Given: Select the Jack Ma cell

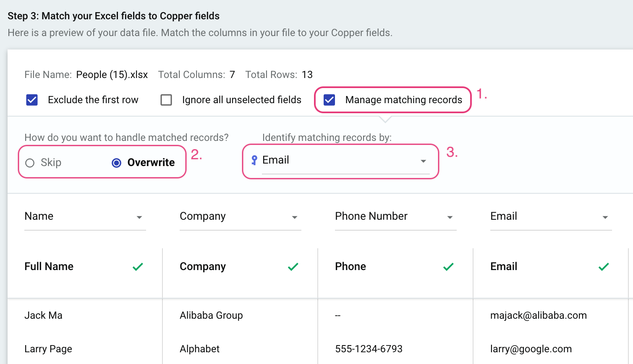Looking at the screenshot, I should [44, 315].
